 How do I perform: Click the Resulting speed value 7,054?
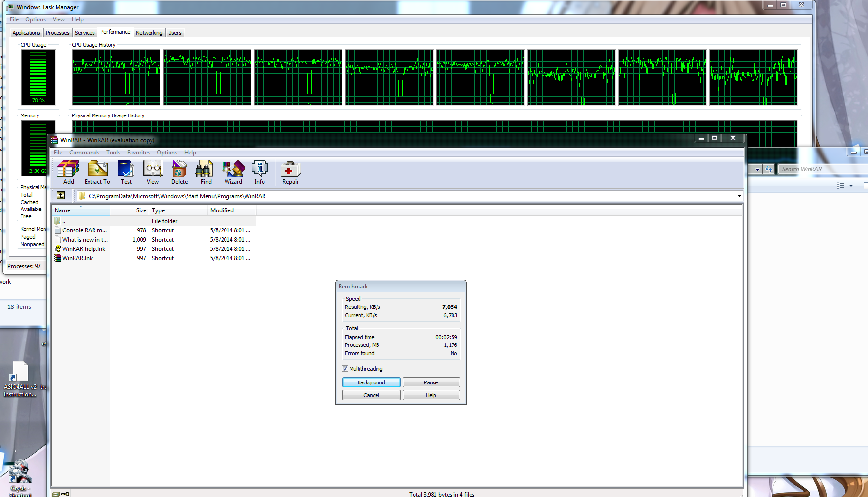(x=450, y=307)
